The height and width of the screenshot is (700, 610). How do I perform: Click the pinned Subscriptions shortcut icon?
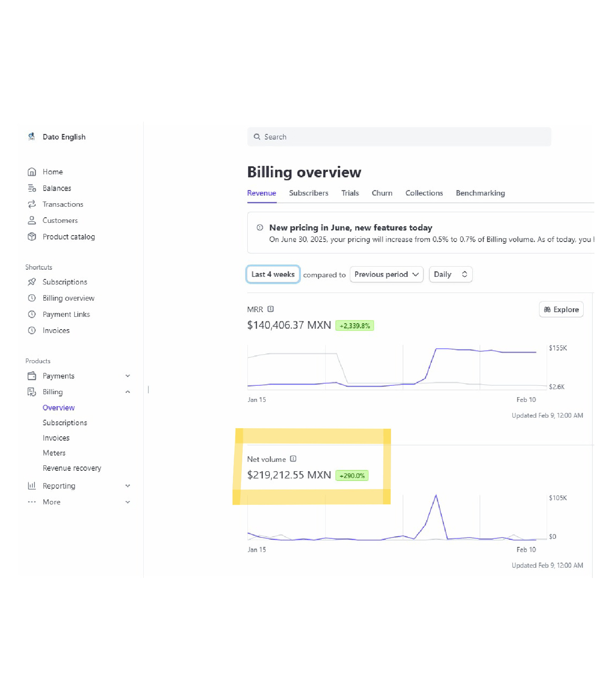[32, 282]
